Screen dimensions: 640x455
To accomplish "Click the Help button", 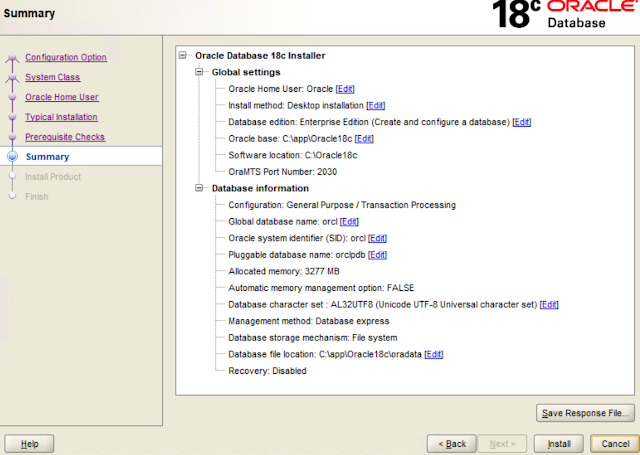I will [x=29, y=444].
